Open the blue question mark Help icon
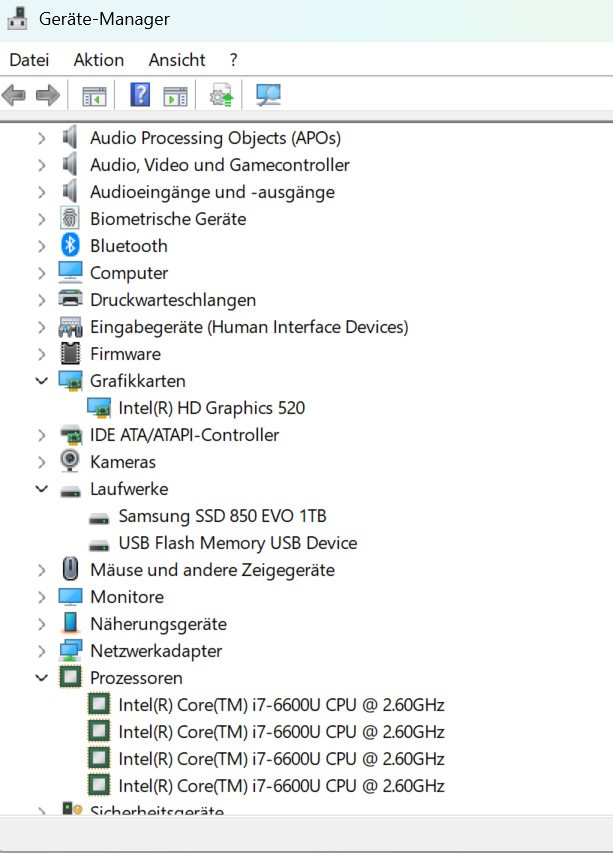 coord(140,95)
